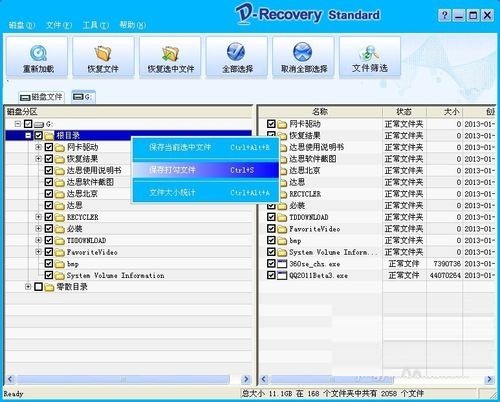
Task: Sort by the 大小 column header
Action: (x=444, y=112)
